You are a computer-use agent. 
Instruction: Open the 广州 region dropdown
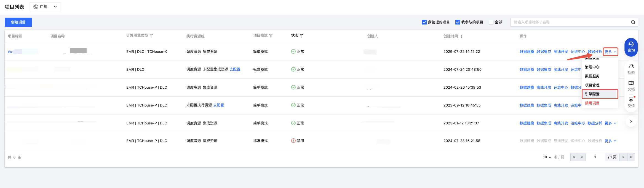45,7
